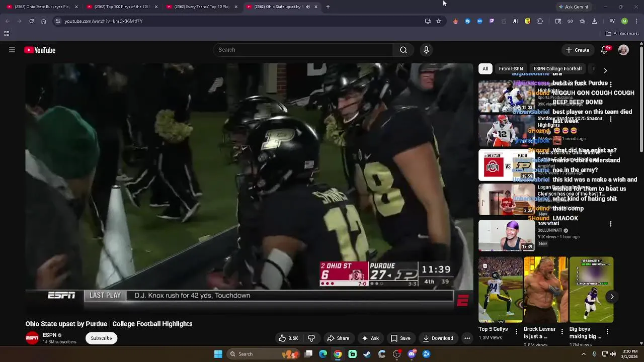
Task: Focus the YouTube search field
Action: (303, 50)
